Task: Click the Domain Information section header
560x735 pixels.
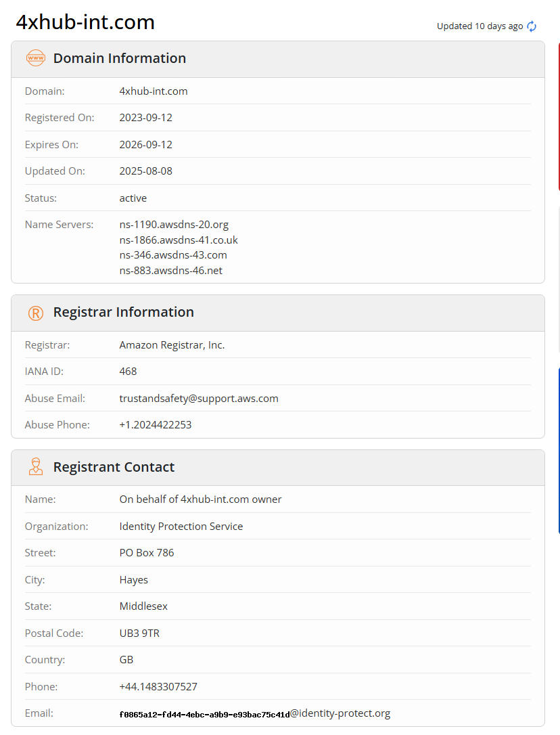Action: [119, 58]
